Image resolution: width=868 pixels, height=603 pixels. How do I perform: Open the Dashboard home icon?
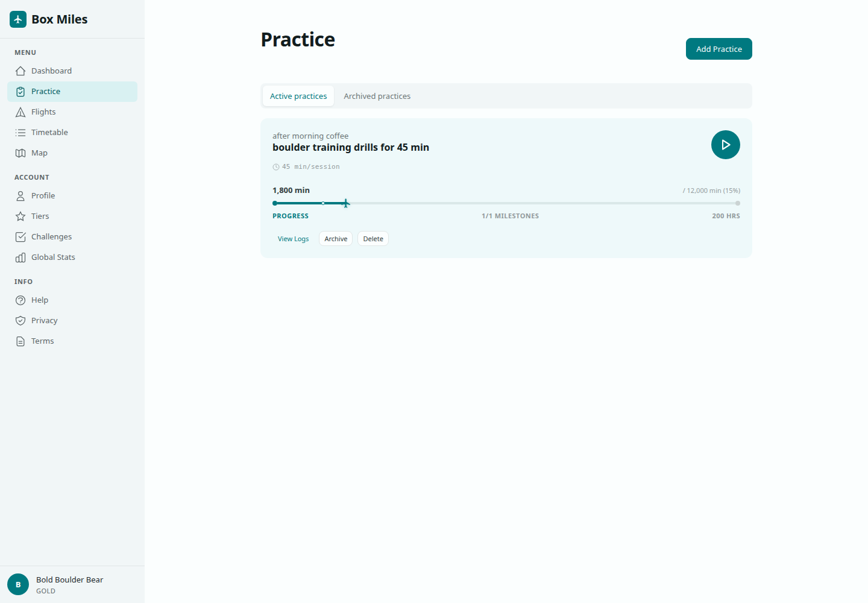click(20, 71)
